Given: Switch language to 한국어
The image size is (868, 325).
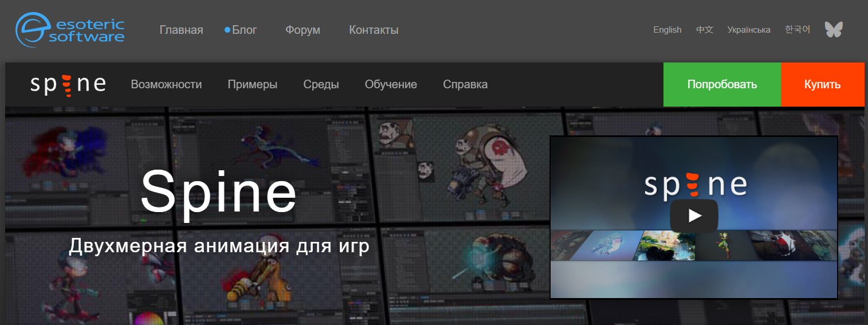Looking at the screenshot, I should coord(798,30).
